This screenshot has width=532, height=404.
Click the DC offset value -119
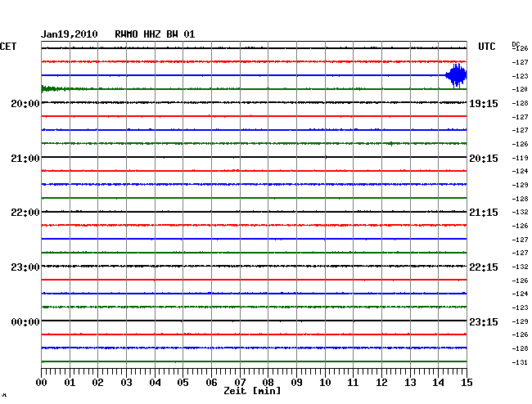point(520,158)
